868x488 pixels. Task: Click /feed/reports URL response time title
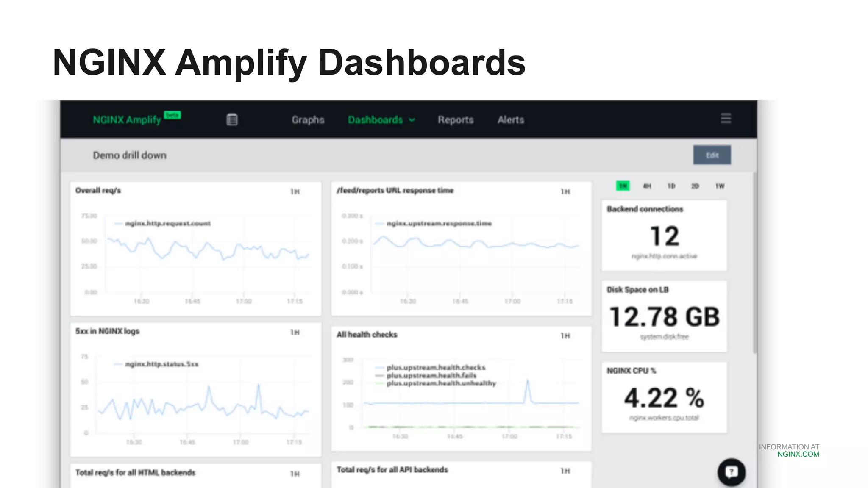(x=395, y=191)
